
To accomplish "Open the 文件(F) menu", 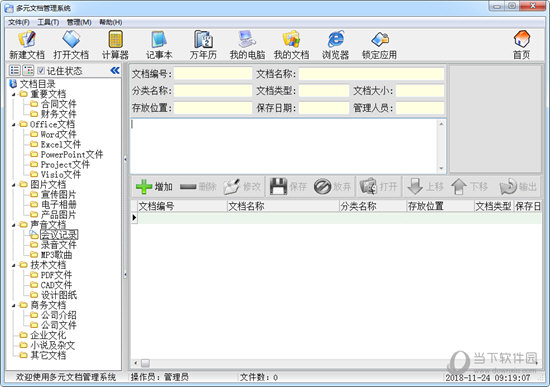I will click(x=19, y=22).
